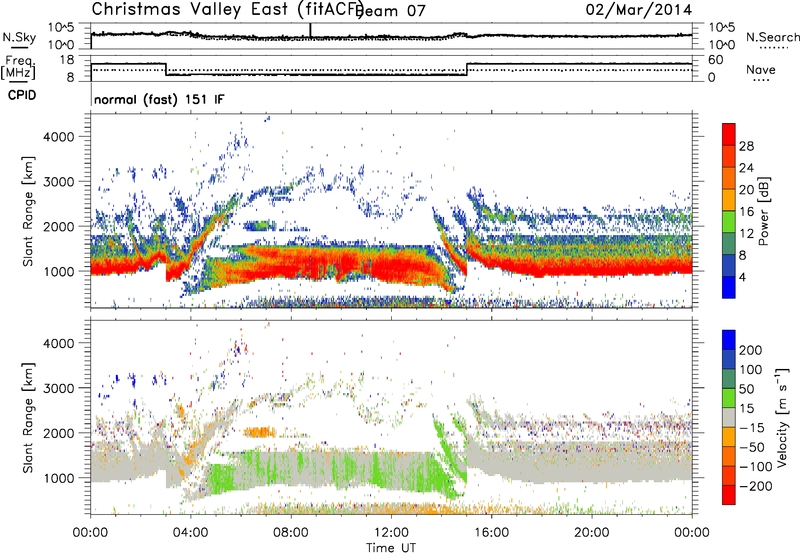Click the 'N.Sky' label

click(19, 37)
